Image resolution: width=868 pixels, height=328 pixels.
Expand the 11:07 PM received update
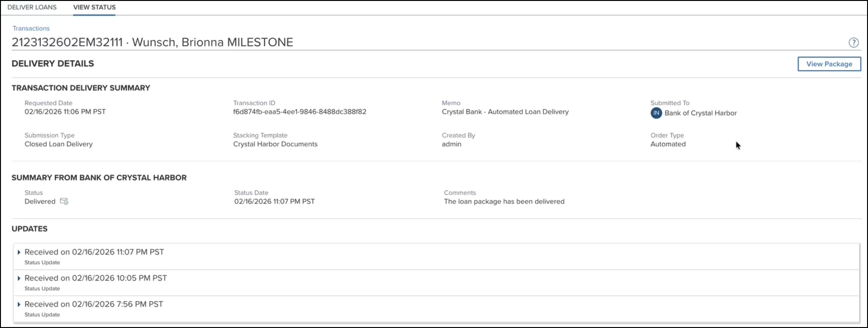(x=19, y=252)
